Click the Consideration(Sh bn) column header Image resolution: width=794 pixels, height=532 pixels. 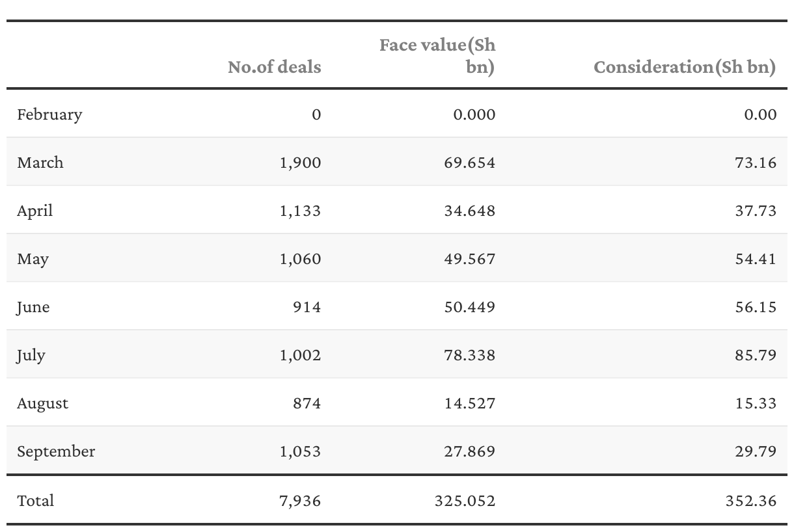click(x=685, y=67)
